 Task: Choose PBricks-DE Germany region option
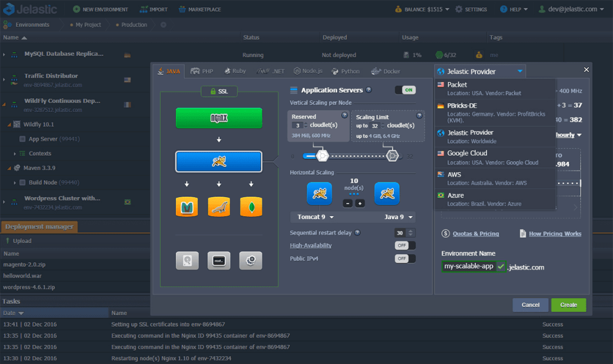pyautogui.click(x=495, y=113)
